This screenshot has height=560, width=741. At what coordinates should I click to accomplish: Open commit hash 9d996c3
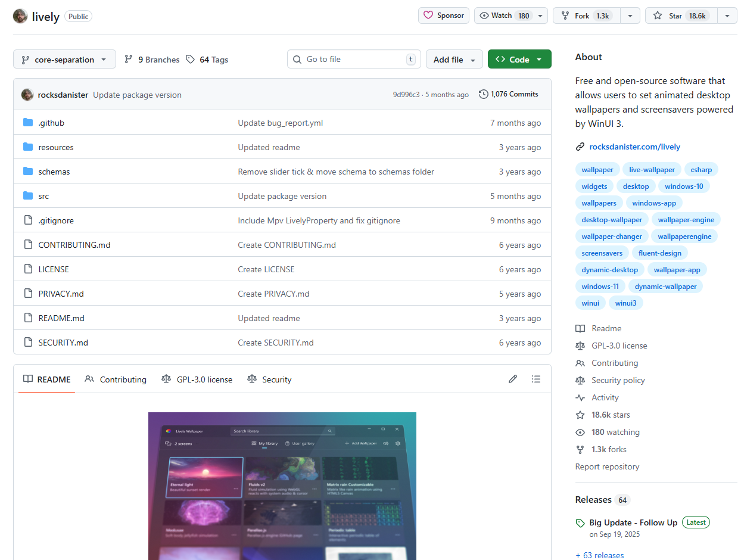[406, 95]
